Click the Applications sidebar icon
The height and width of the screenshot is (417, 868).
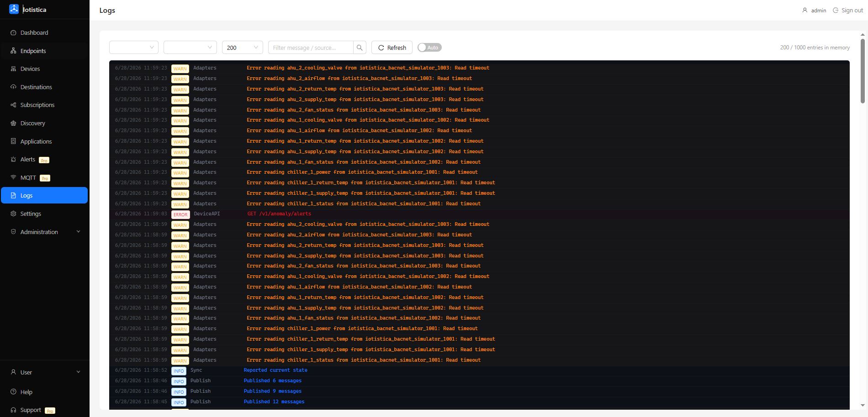(13, 141)
